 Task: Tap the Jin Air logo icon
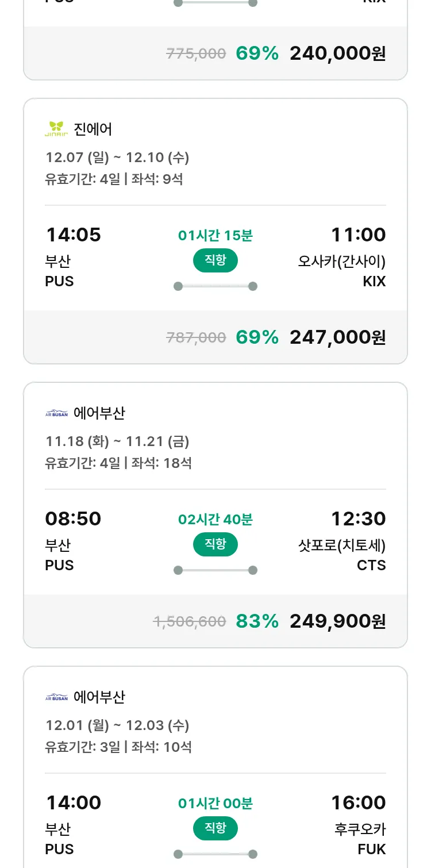point(56,129)
